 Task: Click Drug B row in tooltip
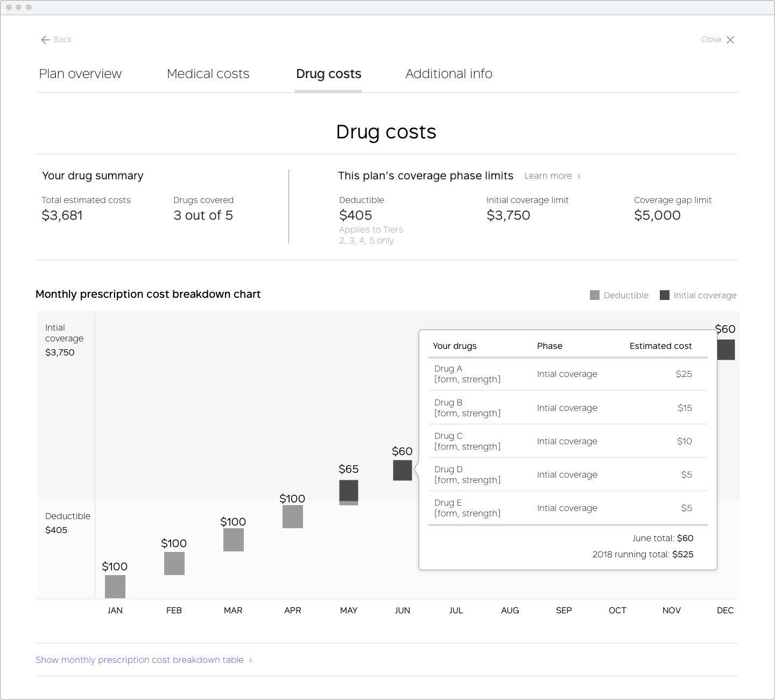point(568,408)
